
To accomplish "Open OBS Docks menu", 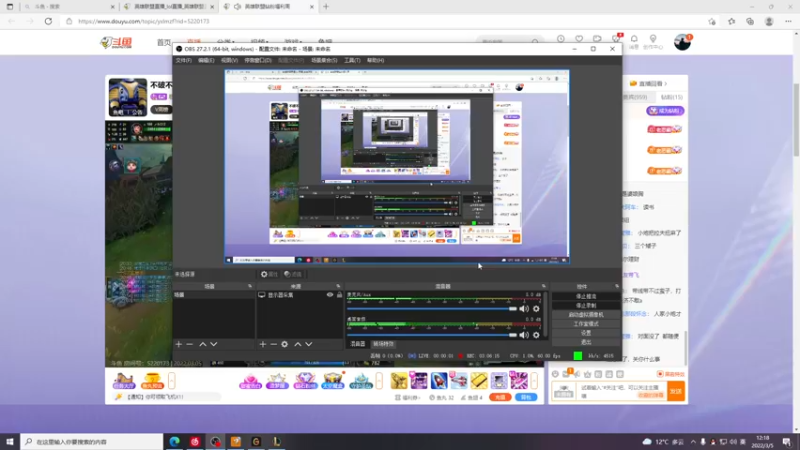I will [258, 60].
